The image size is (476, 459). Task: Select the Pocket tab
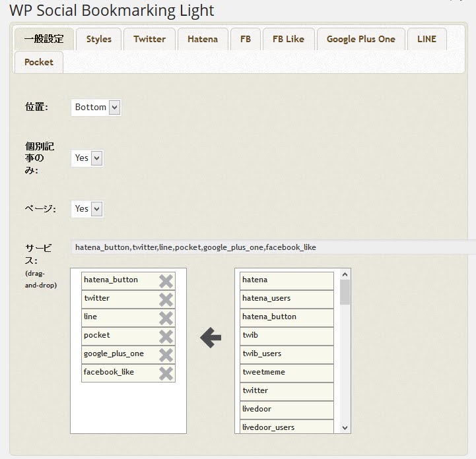tap(39, 62)
